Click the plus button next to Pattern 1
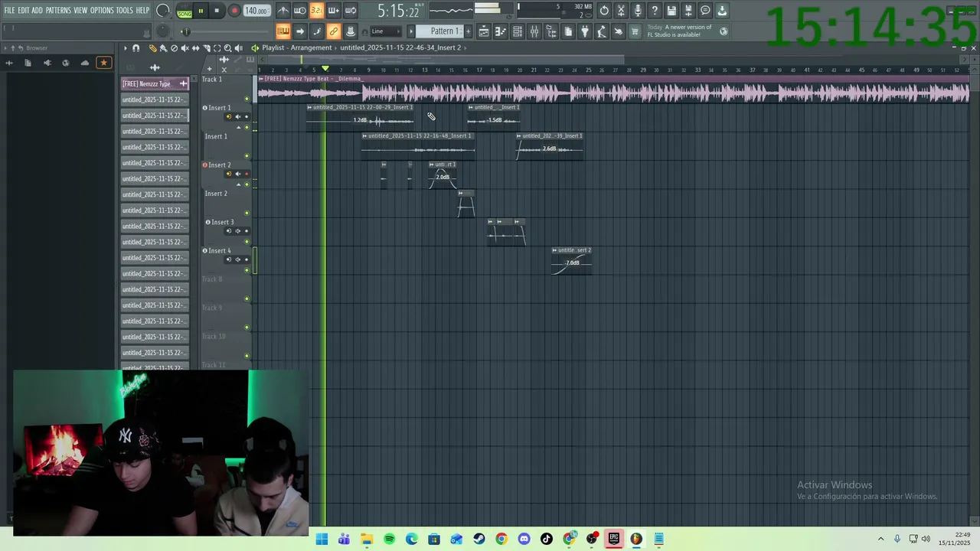This screenshot has height=551, width=980. [468, 31]
